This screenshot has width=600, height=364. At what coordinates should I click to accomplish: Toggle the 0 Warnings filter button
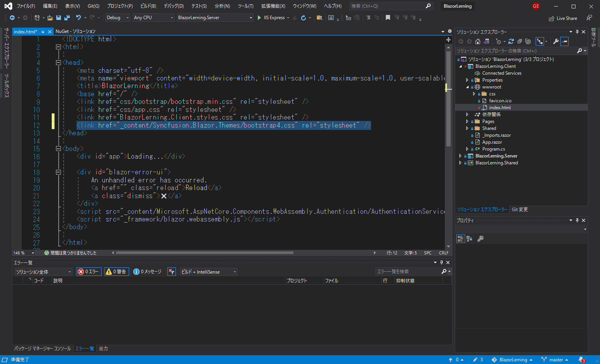(117, 272)
